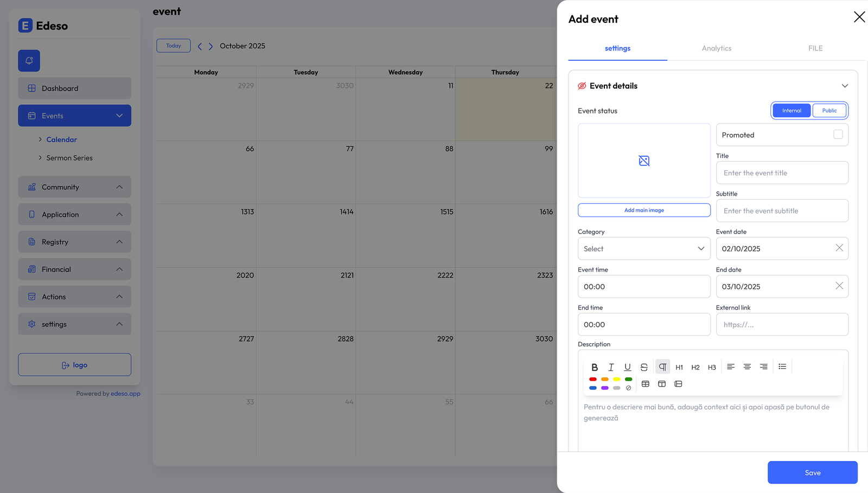Screen dimensions: 868x493
Task: Go to next month with the right arrow
Action: point(210,46)
